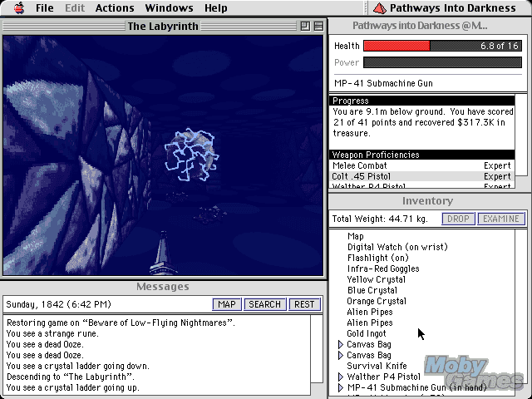Expand the MP-41 Submachine Gun item
532x399 pixels.
[341, 387]
